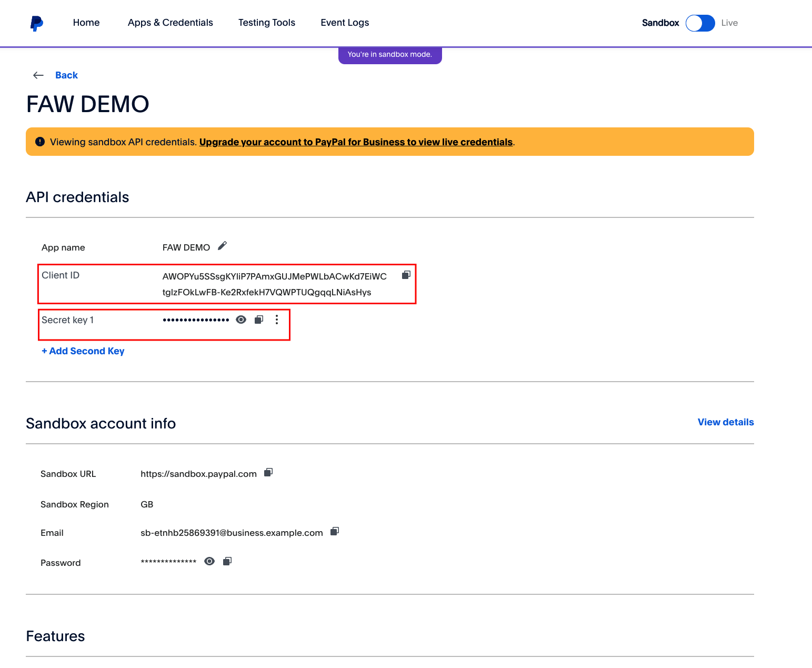812x668 pixels.
Task: Copy the sandbox account password
Action: 227,561
